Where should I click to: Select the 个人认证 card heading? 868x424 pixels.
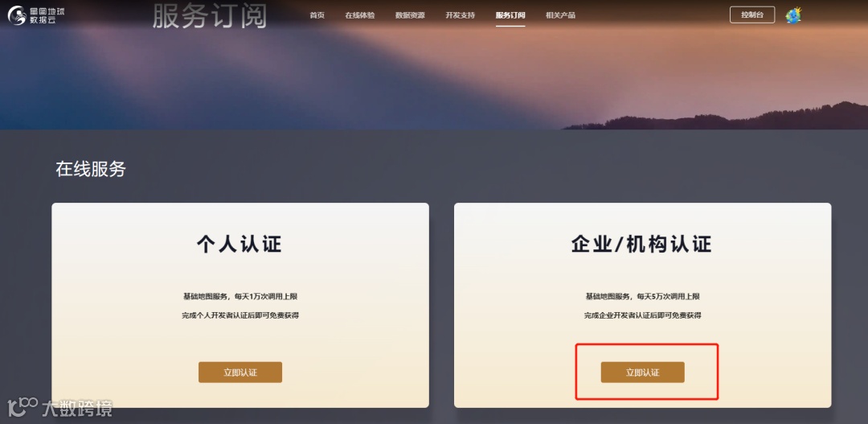click(240, 244)
